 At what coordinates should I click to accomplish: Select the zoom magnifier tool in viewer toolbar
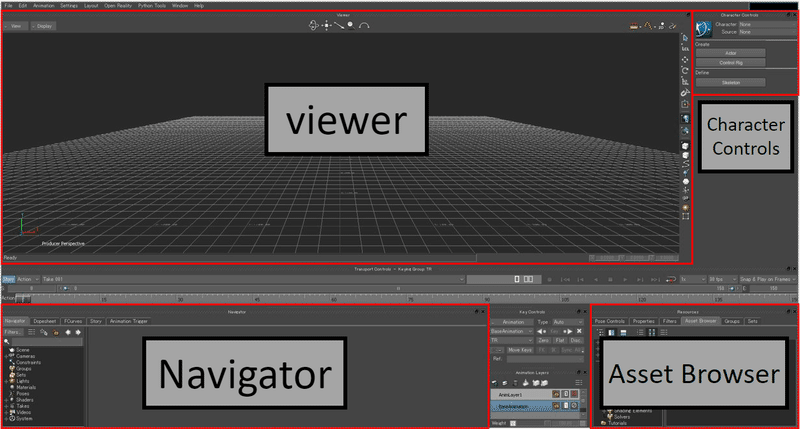tap(351, 25)
